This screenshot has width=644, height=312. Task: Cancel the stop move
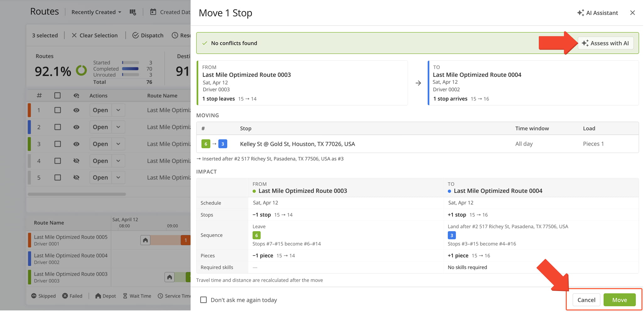point(586,300)
